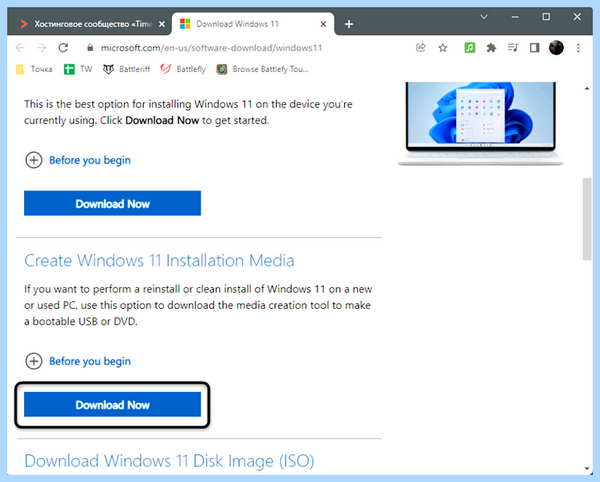The image size is (600, 482).
Task: Open the media controls playlist icon
Action: click(512, 48)
